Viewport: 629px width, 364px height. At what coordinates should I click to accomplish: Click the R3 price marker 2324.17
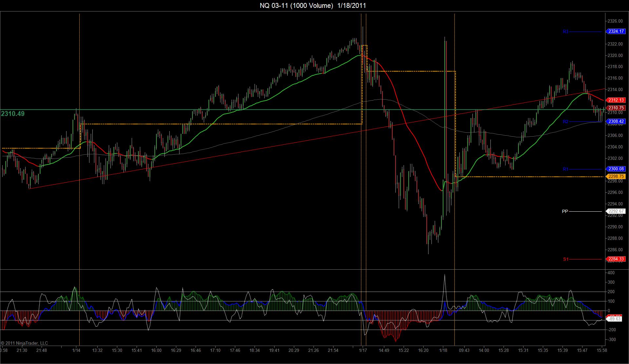pos(616,31)
